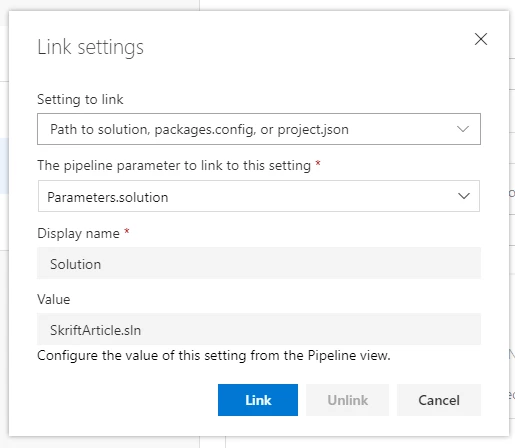Click the pipeline parameter to link label
Screen dimensions: 515x448
174,165
